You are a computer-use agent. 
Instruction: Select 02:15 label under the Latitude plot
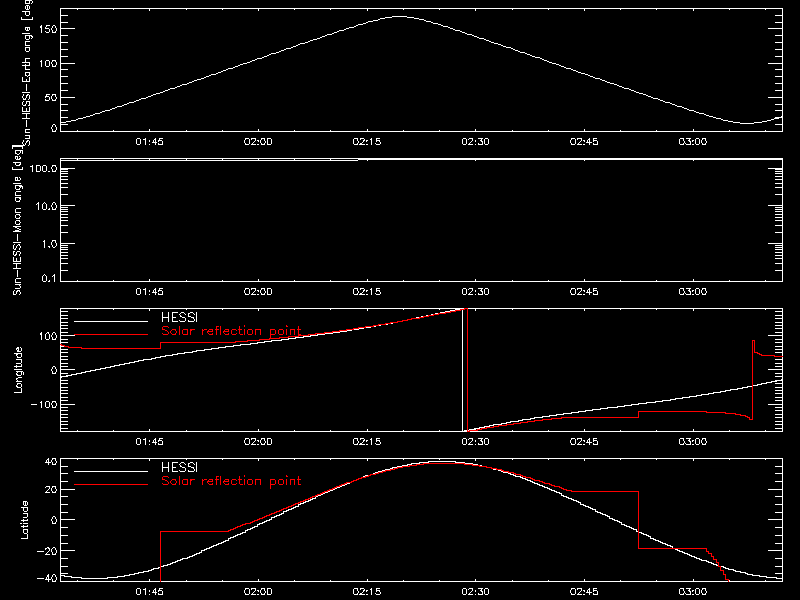click(x=367, y=592)
